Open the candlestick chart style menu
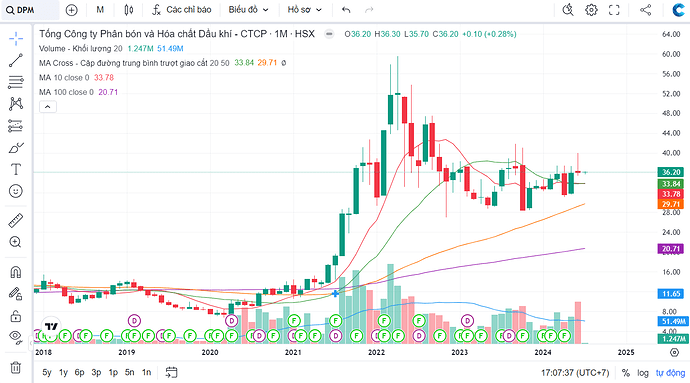690x383 pixels. coord(128,10)
